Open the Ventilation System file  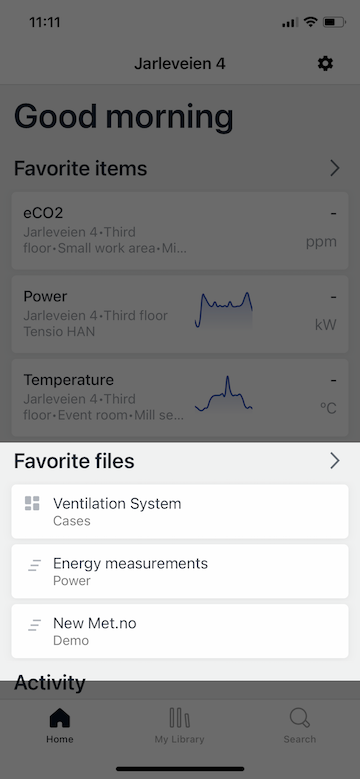[x=180, y=511]
